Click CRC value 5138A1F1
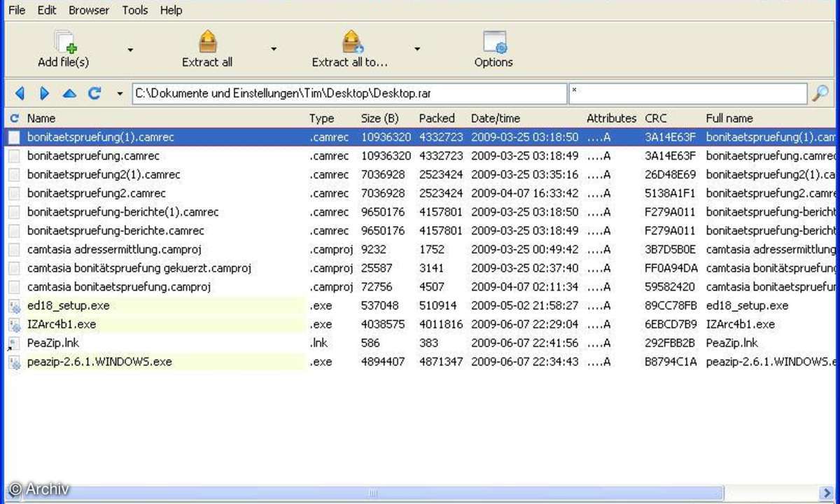 669,193
